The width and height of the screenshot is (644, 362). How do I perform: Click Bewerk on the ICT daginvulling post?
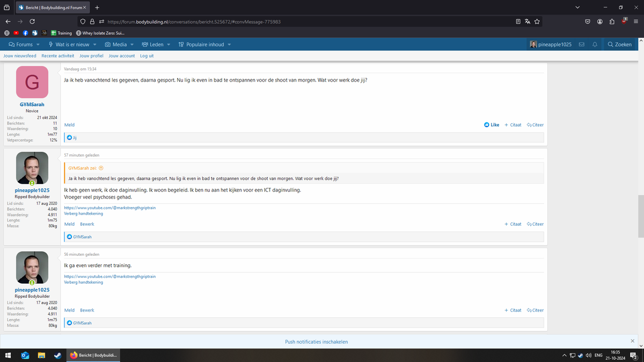coord(87,224)
